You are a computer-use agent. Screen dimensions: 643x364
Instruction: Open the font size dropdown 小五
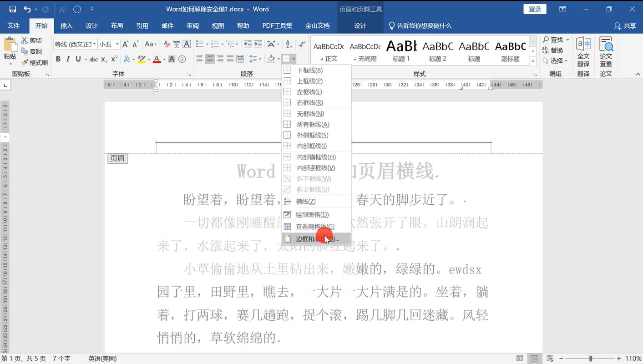coord(117,44)
